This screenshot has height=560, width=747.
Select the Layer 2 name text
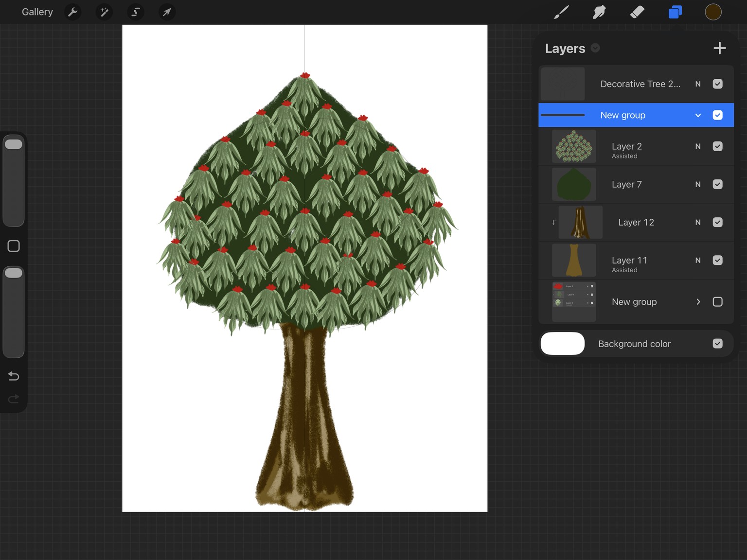(627, 146)
